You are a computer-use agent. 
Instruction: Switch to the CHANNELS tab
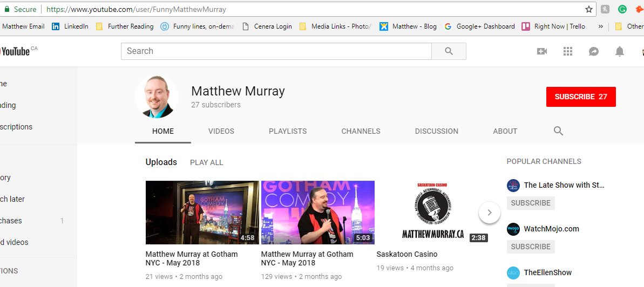(x=361, y=132)
